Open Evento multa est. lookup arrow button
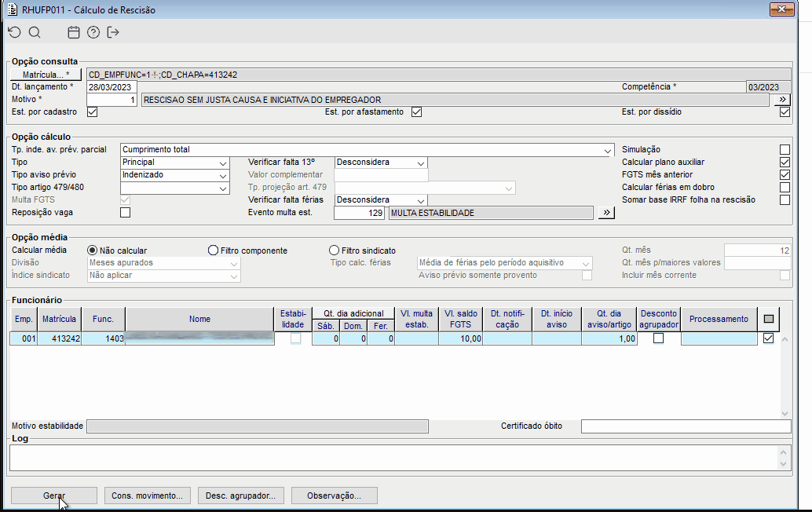Screen dimensions: 812x512 pyautogui.click(x=606, y=213)
